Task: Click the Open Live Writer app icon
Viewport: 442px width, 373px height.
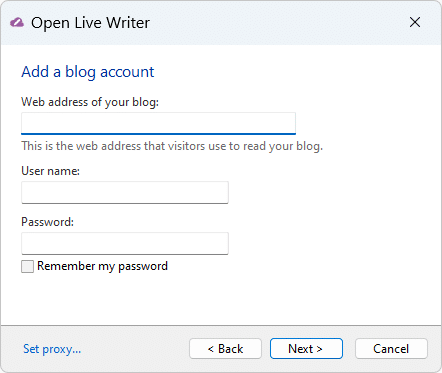Action: pos(17,23)
